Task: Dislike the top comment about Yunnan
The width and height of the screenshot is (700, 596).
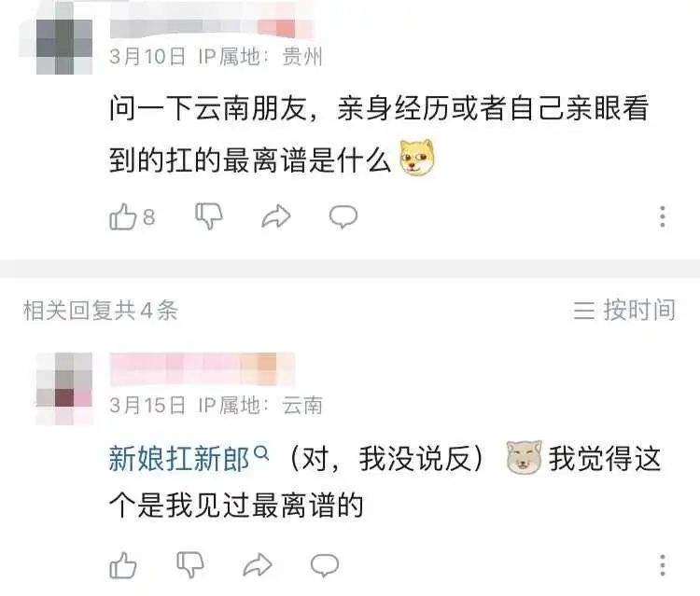Action: tap(209, 216)
